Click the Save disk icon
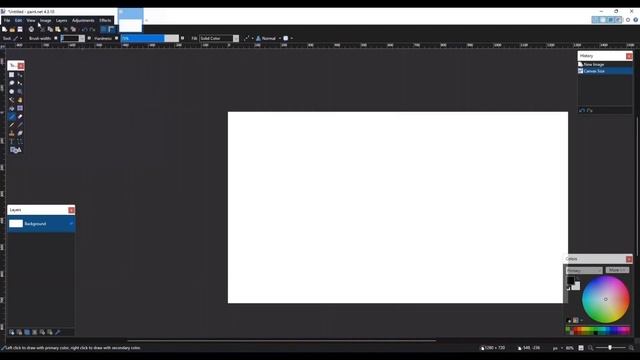This screenshot has height=360, width=640. pos(20,29)
